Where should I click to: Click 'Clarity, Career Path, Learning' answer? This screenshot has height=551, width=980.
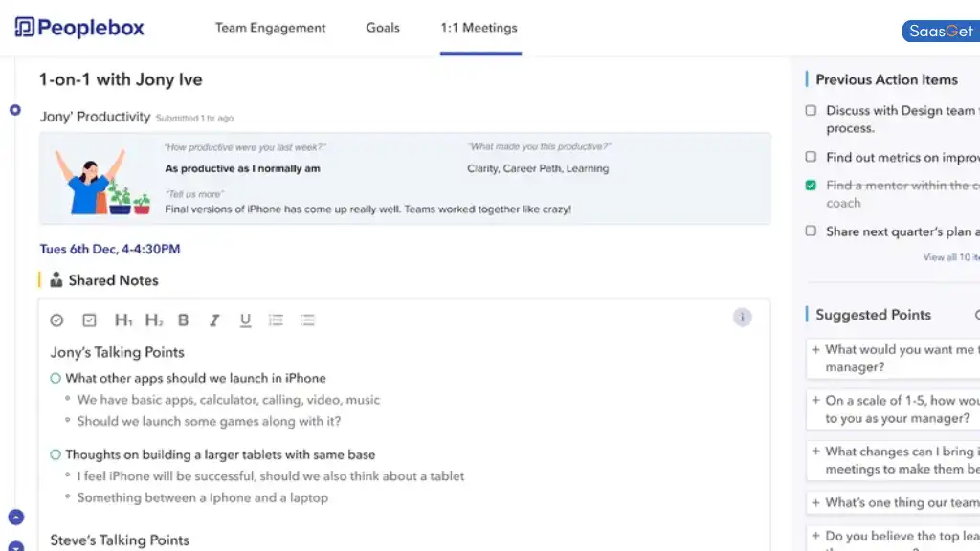pyautogui.click(x=538, y=168)
